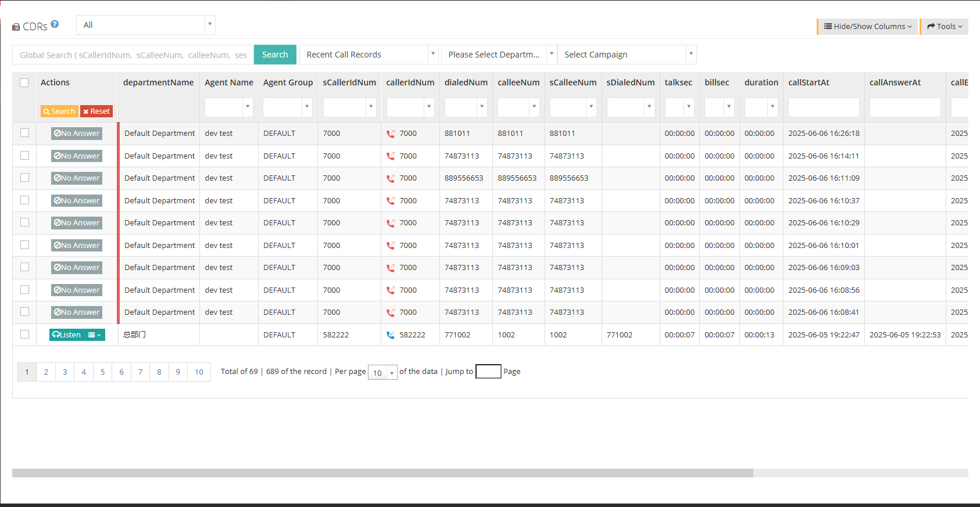Click the Jump to page input box
980x507 pixels.
pos(488,372)
